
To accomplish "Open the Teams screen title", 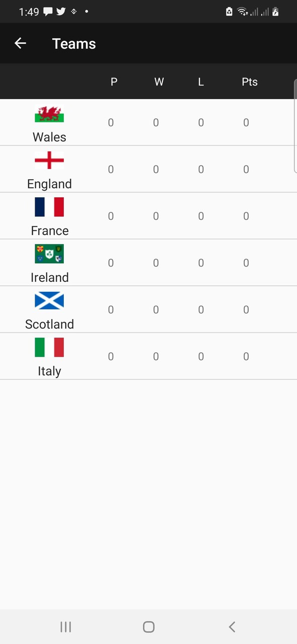I will pos(73,44).
